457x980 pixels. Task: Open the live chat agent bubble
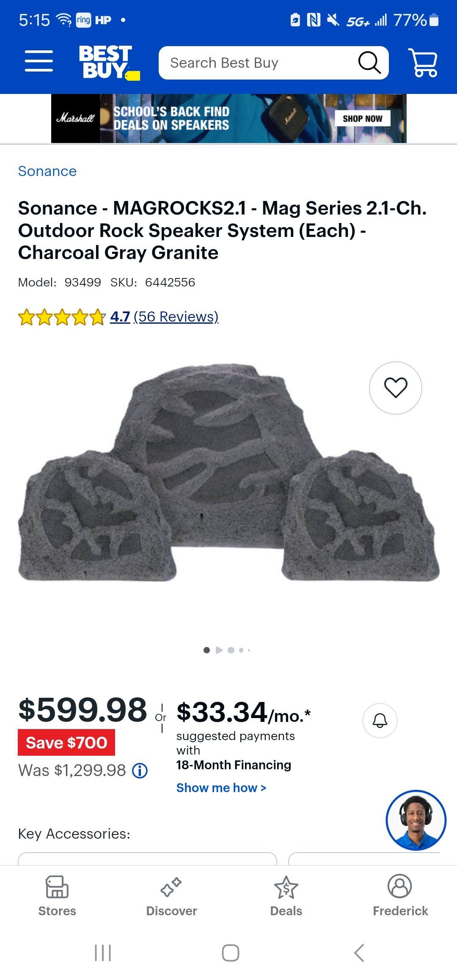pos(416,820)
